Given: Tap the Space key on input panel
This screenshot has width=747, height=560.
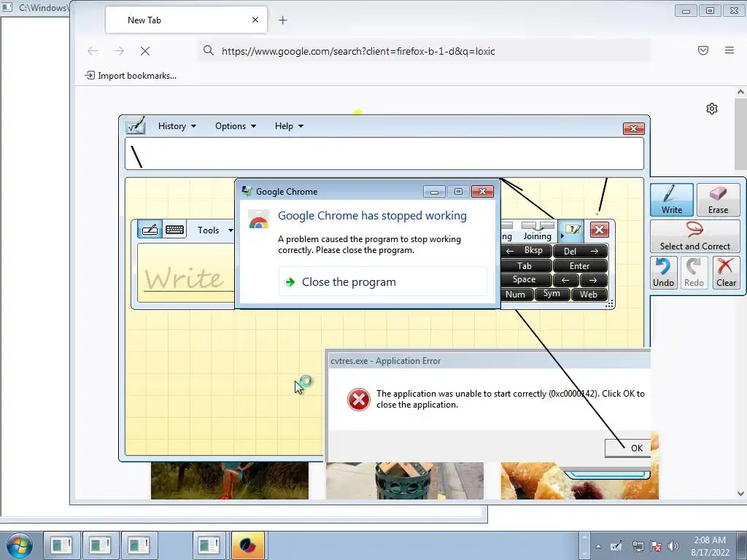Looking at the screenshot, I should click(526, 280).
